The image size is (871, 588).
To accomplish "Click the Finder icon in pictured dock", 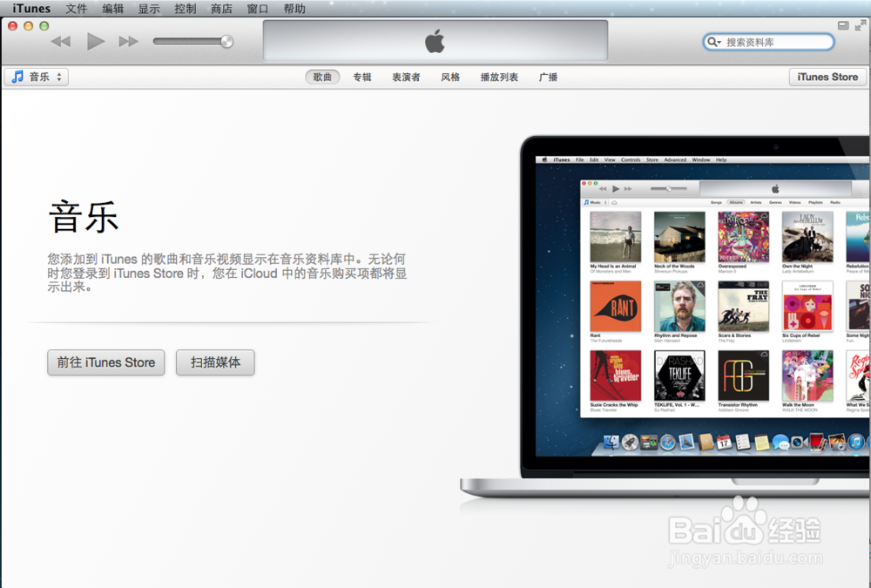I will [611, 443].
